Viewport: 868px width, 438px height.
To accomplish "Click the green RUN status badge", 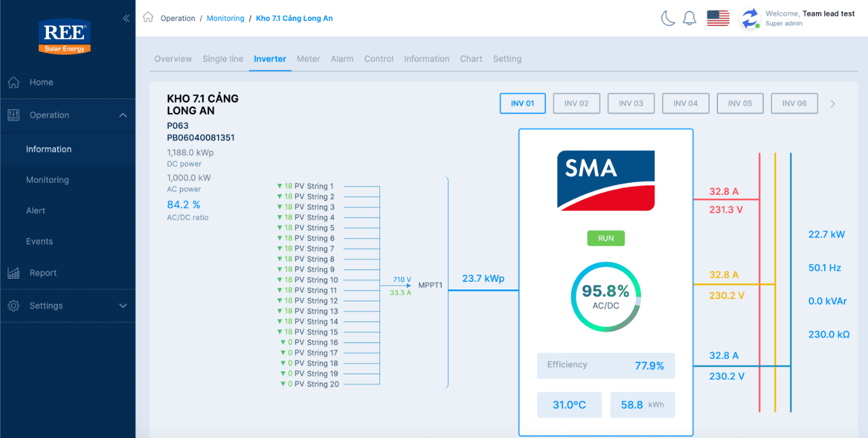I will 606,238.
